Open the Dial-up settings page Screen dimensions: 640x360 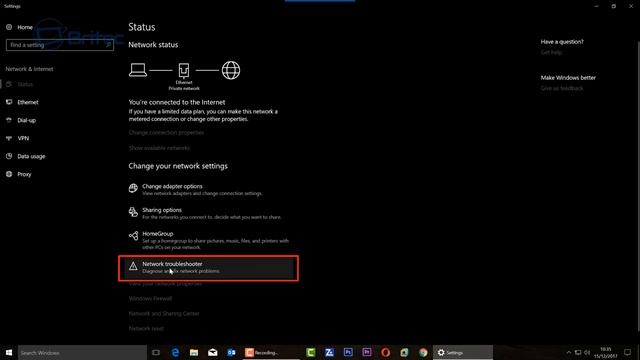27,120
